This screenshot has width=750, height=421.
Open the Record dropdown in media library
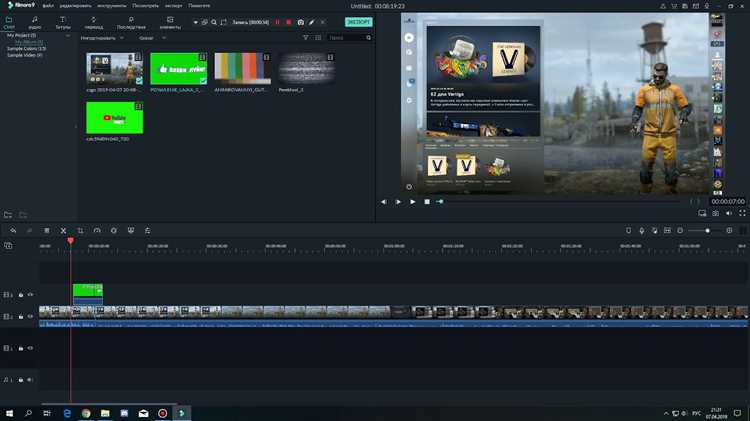click(x=152, y=38)
